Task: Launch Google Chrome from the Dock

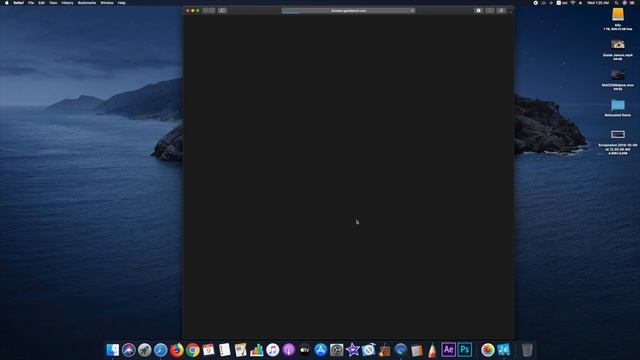Action: coord(193,350)
